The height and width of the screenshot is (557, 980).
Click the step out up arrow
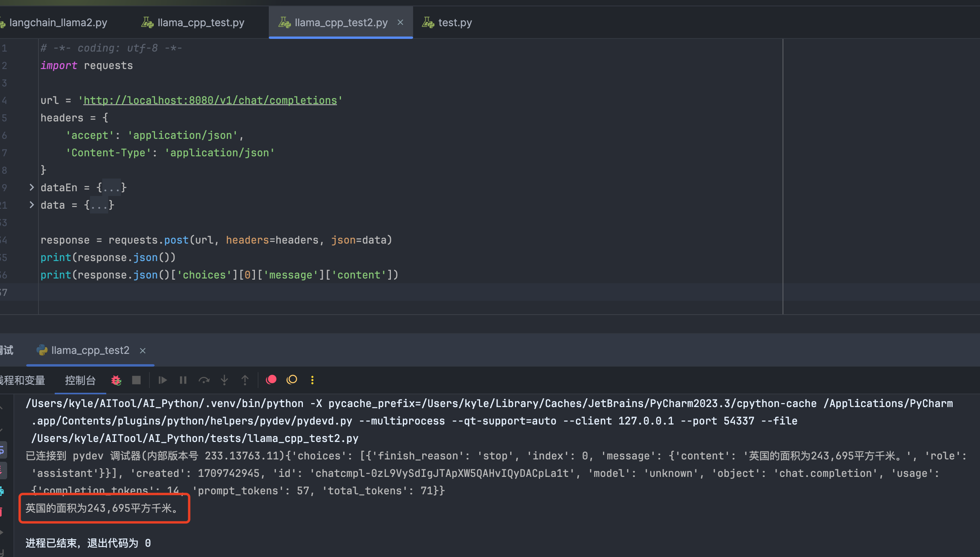(x=245, y=380)
